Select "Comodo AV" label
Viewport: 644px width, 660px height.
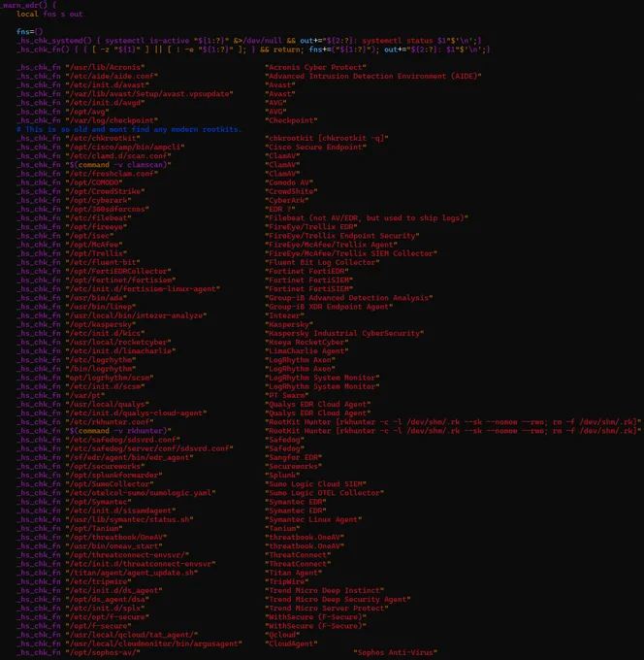pyautogui.click(x=289, y=182)
